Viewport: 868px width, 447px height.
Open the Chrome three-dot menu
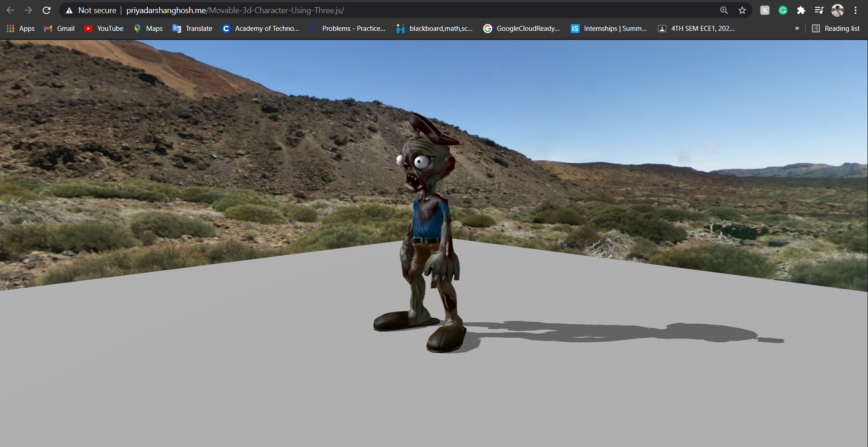(x=855, y=10)
